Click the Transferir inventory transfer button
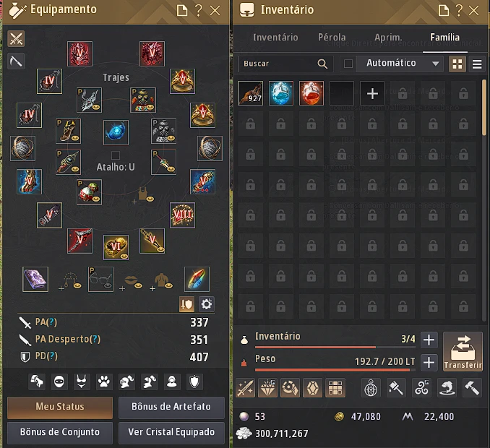 click(463, 351)
